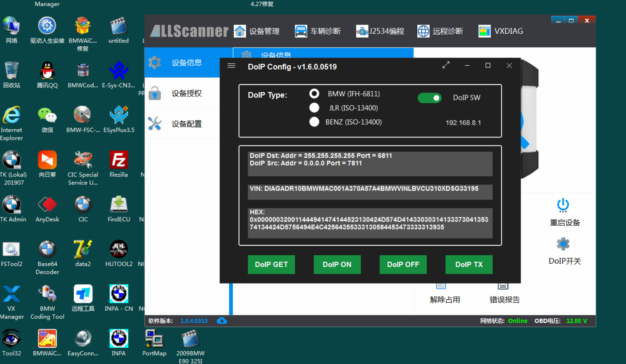Open 驱动人生安装 desktop icon
This screenshot has width=626, height=364.
point(47,30)
